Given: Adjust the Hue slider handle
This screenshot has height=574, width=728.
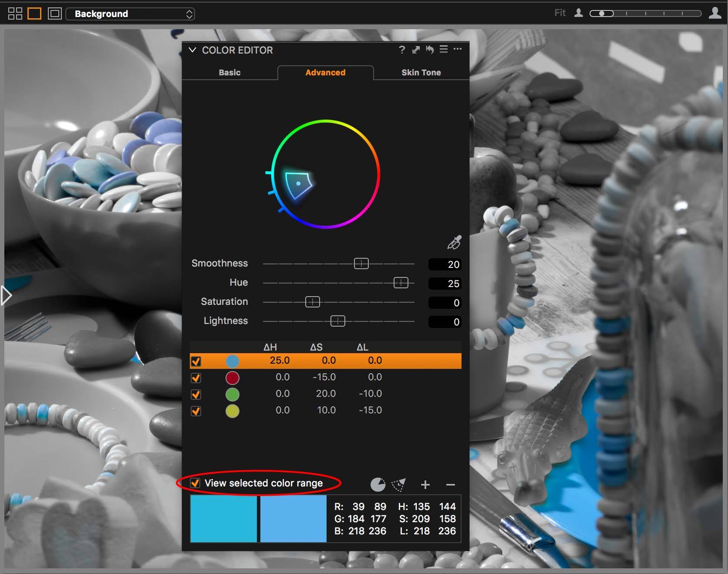Looking at the screenshot, I should point(401,283).
